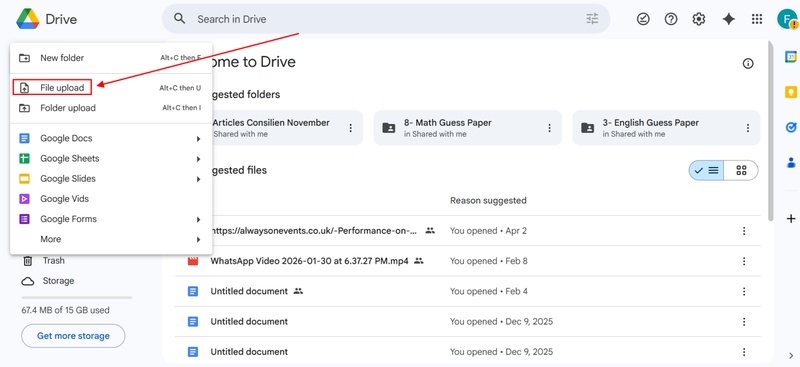Select File upload menu item
Screen dimensions: 800x367
tap(111, 88)
